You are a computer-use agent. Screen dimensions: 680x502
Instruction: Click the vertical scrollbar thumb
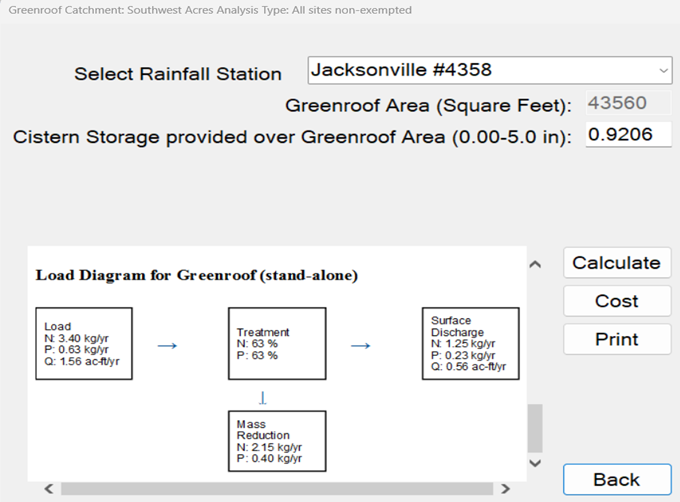coord(534,428)
